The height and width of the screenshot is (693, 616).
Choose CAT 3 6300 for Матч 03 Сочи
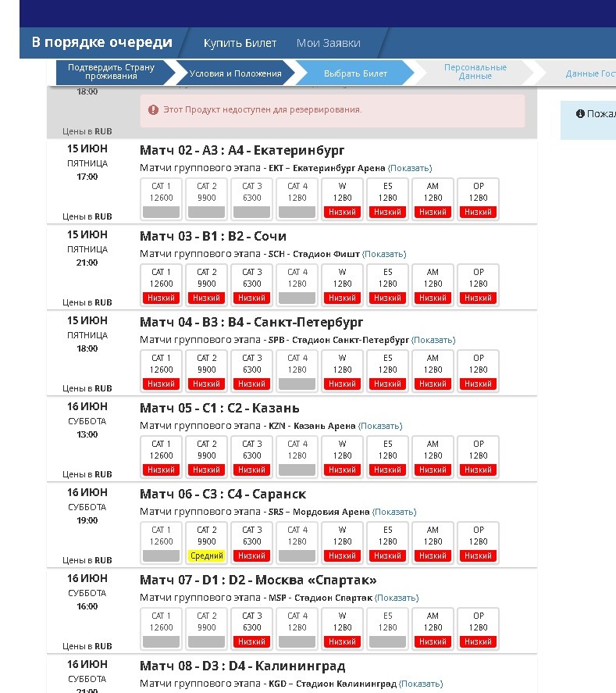[251, 284]
